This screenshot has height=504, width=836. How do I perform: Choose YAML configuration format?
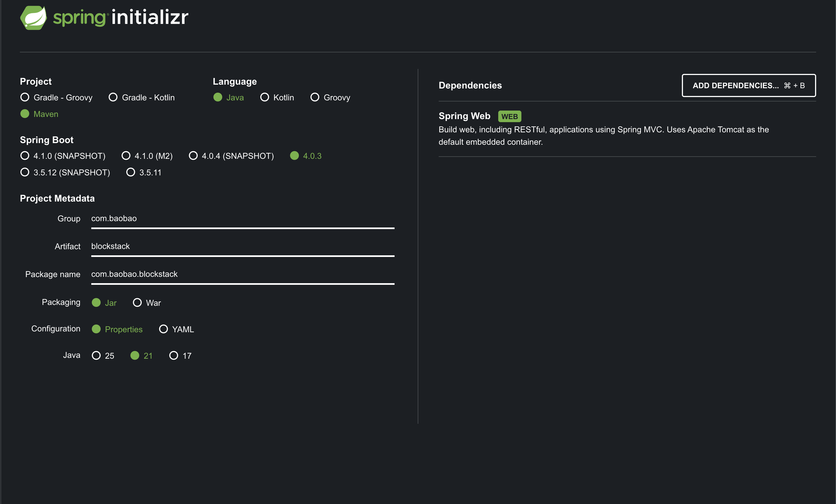point(176,329)
